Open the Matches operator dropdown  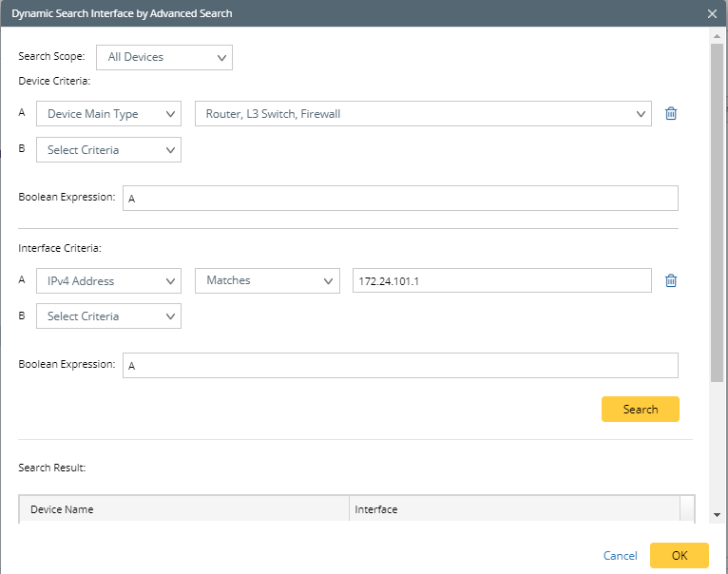coord(266,280)
